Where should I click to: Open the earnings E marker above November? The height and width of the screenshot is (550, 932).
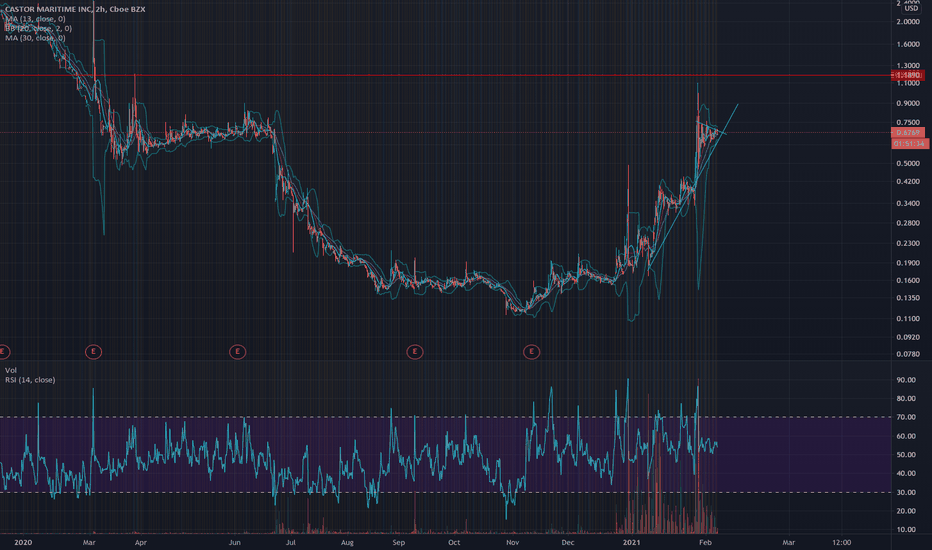point(531,352)
